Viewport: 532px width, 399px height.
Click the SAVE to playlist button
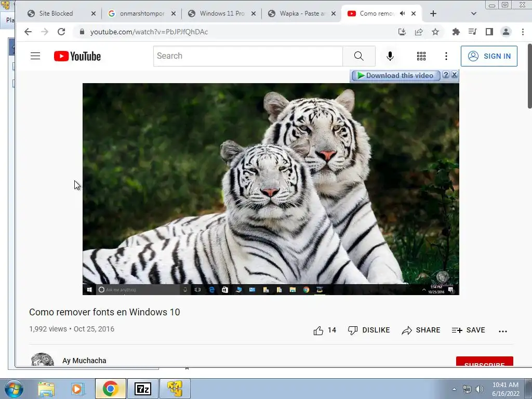(469, 330)
